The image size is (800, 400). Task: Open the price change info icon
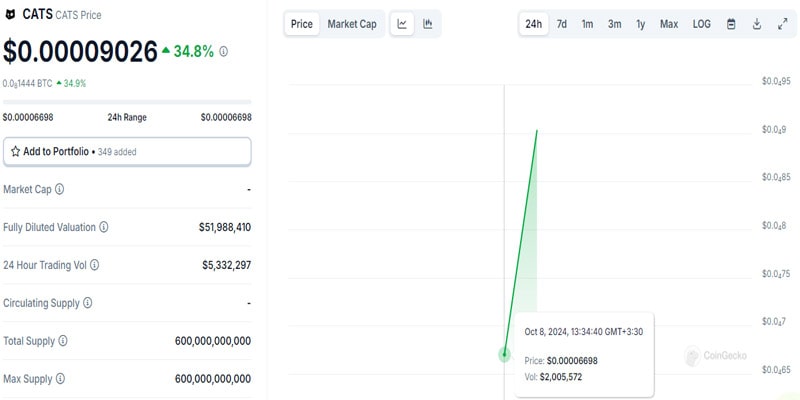(223, 52)
